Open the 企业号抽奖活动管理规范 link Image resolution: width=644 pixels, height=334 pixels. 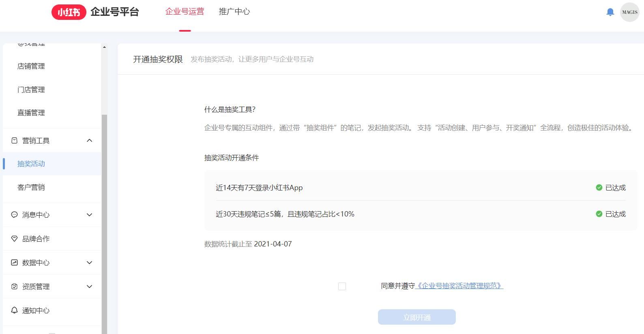459,286
